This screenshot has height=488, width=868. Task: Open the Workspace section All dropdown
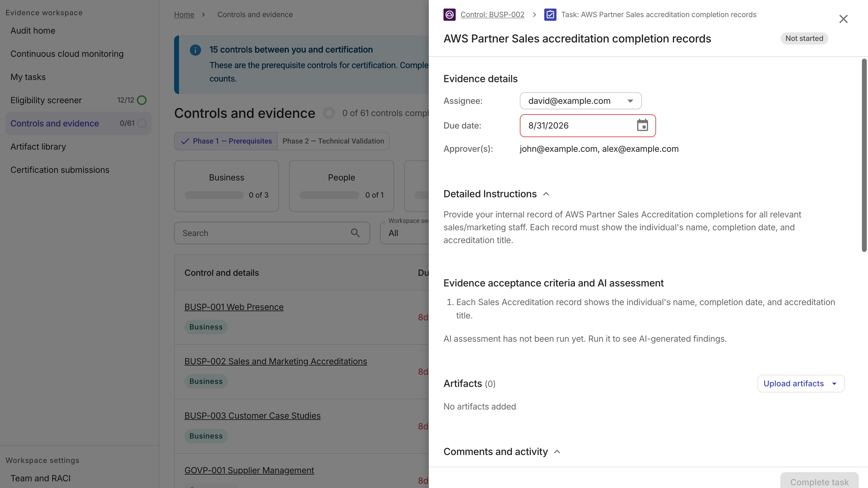(404, 233)
